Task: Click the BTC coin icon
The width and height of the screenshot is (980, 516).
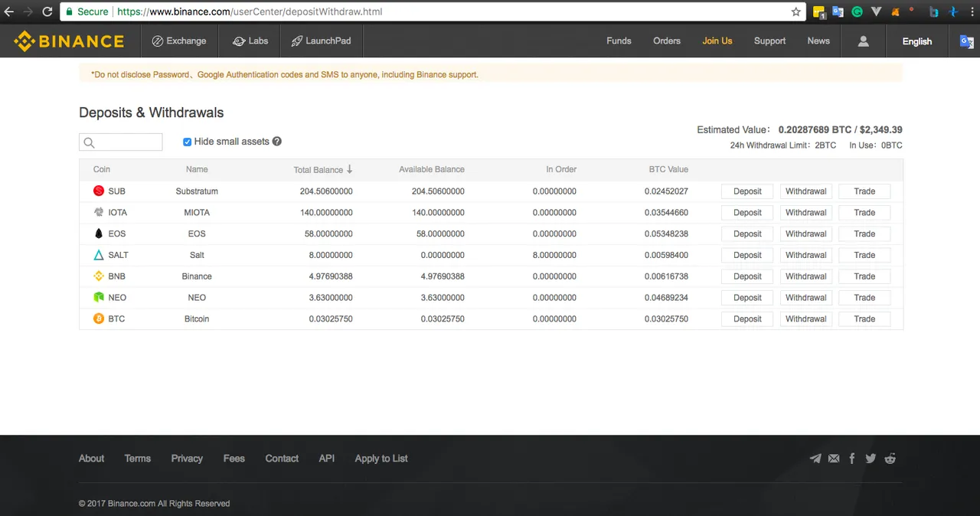Action: 99,318
